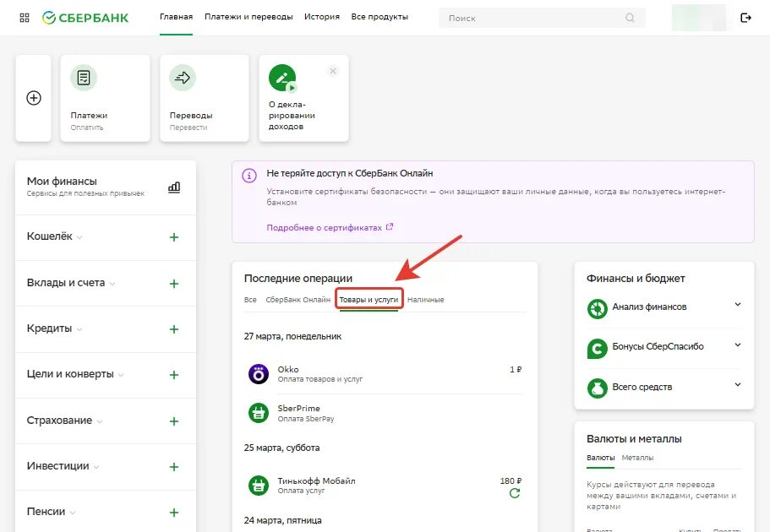Open the Все продукты menu

380,17
